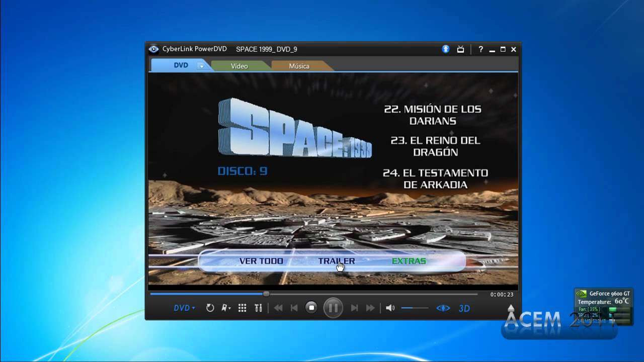This screenshot has width=644, height=362.
Task: Click the elapsed time 0:00:23 display
Action: point(502,295)
